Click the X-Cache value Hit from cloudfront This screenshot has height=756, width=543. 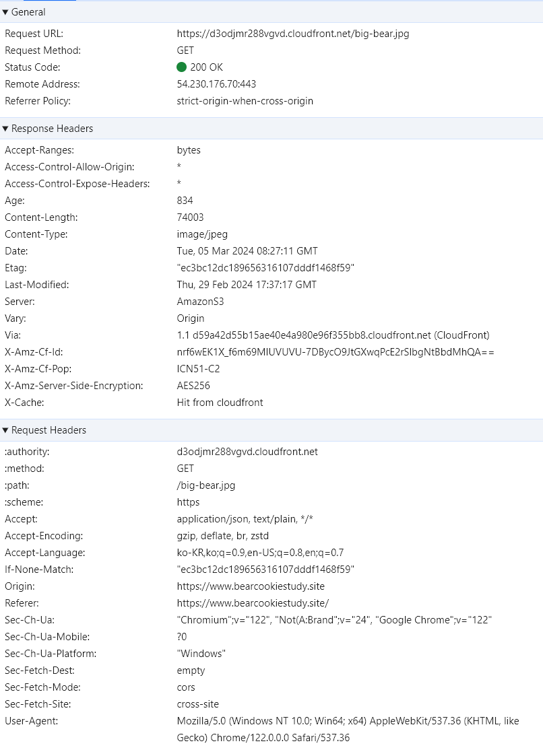point(220,403)
